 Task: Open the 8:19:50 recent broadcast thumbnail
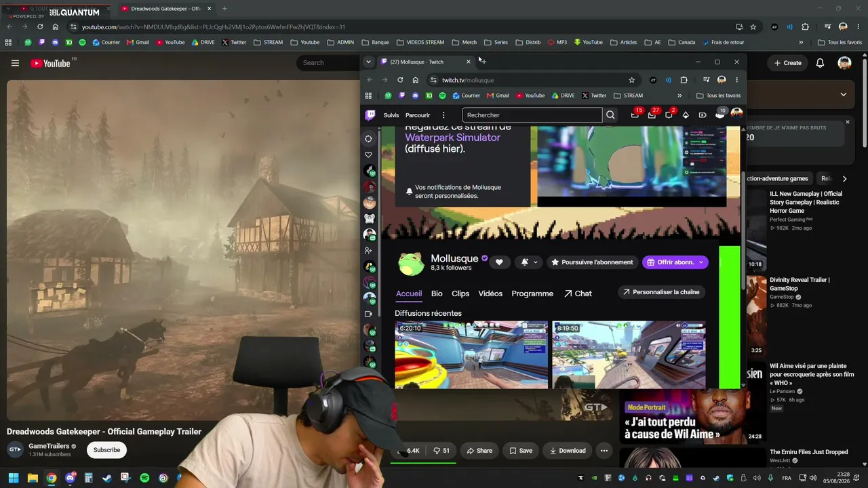629,354
